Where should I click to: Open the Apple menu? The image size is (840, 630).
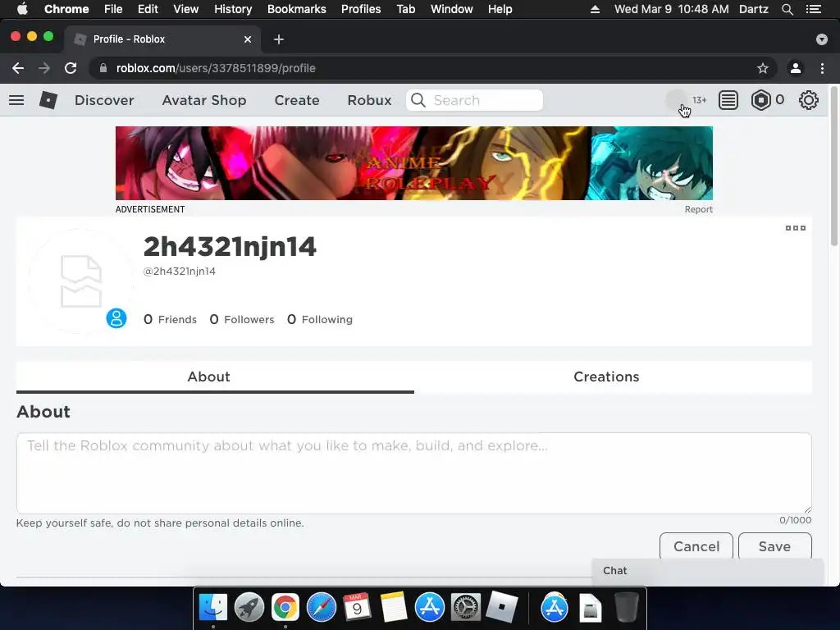tap(22, 9)
